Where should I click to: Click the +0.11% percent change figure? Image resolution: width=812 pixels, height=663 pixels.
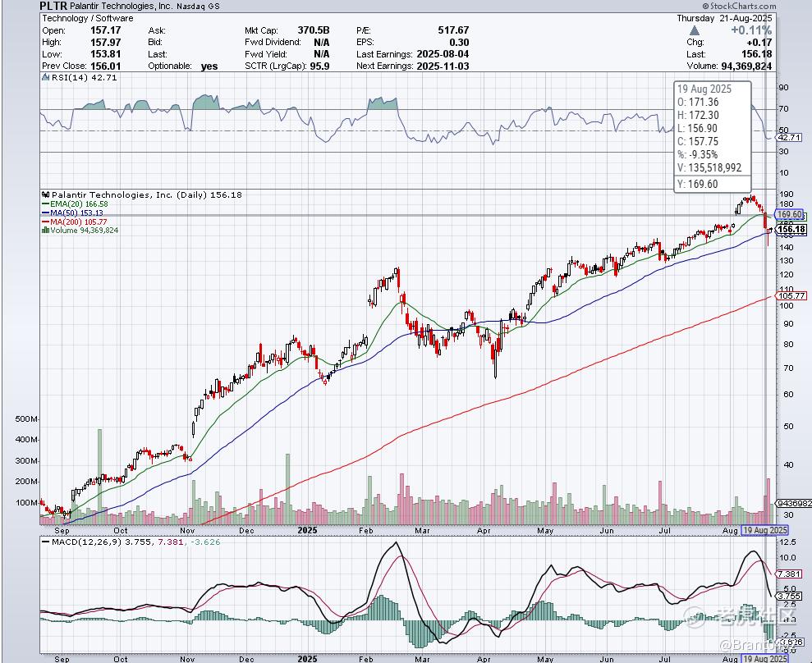[751, 30]
